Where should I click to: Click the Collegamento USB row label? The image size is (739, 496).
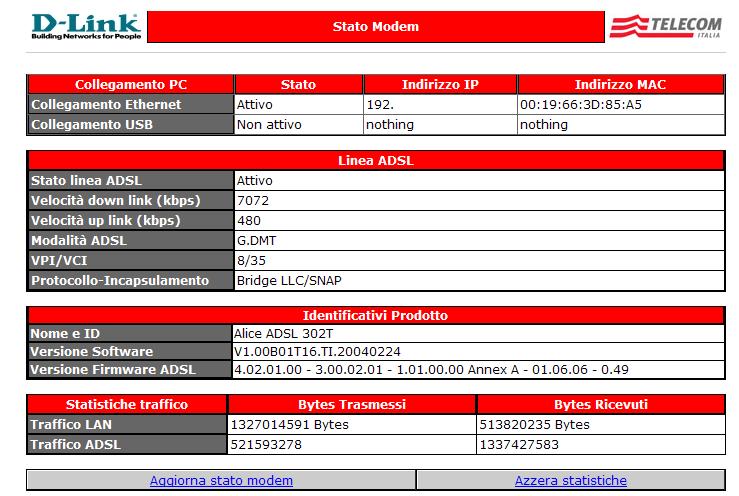click(92, 125)
